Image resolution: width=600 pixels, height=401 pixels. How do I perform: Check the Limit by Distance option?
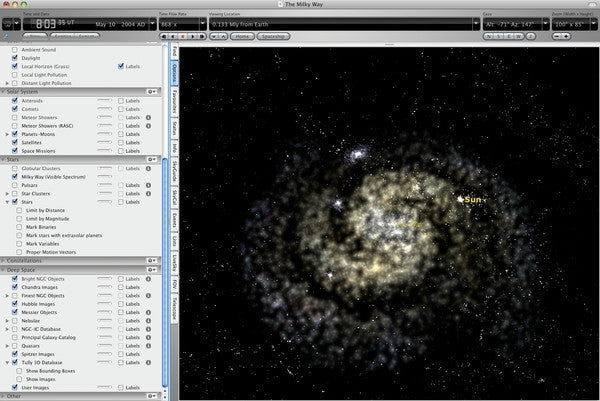(x=19, y=210)
